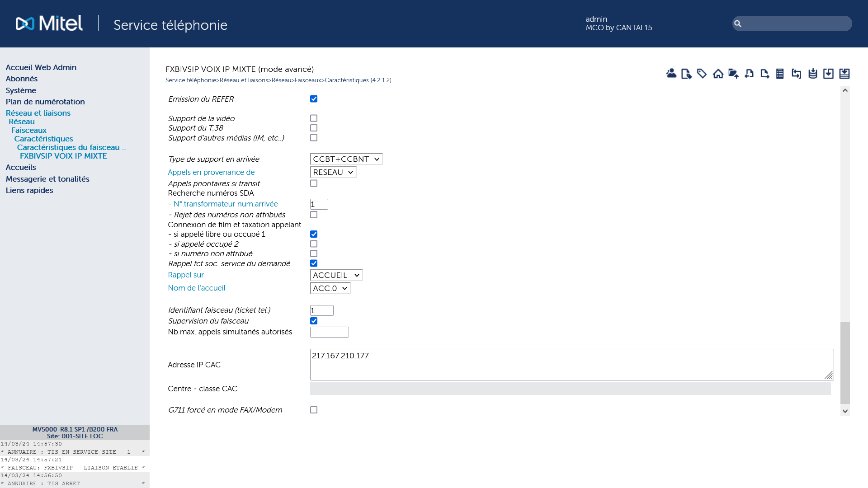Click the FXBIVSIP VOIX IP MIXTE link

point(63,155)
